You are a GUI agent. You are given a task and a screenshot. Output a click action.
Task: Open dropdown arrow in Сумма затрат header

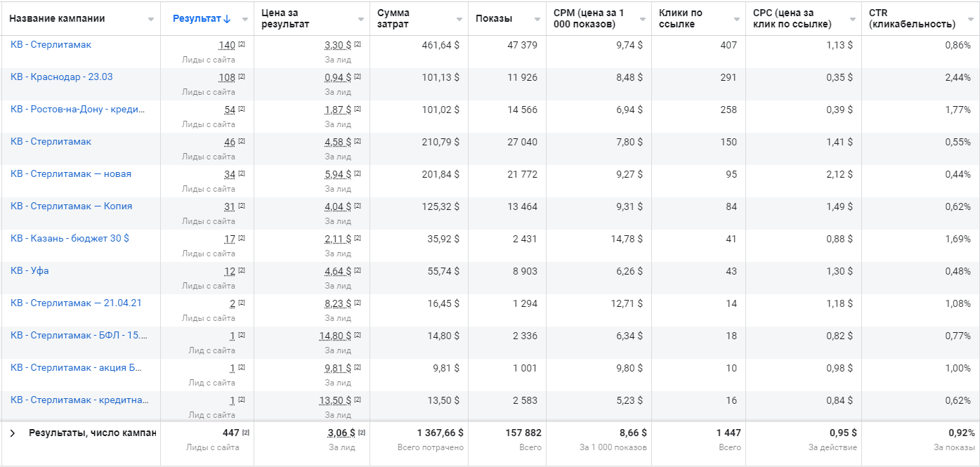coord(459,19)
